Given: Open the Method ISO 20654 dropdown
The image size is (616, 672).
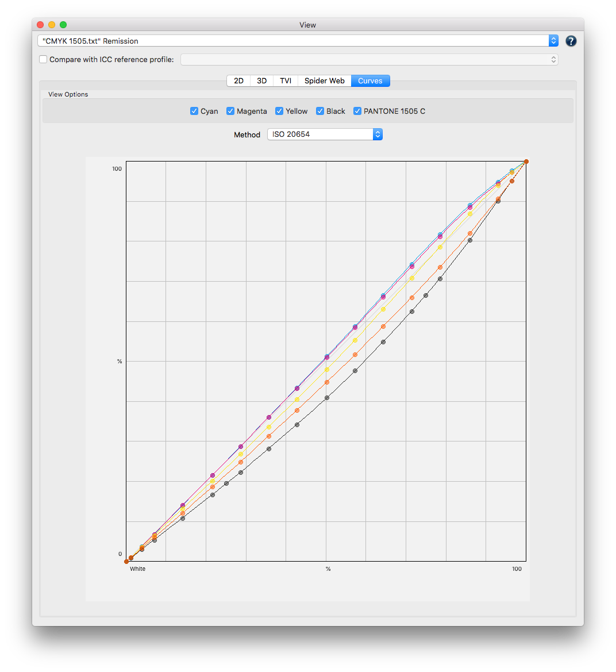Looking at the screenshot, I should click(325, 134).
